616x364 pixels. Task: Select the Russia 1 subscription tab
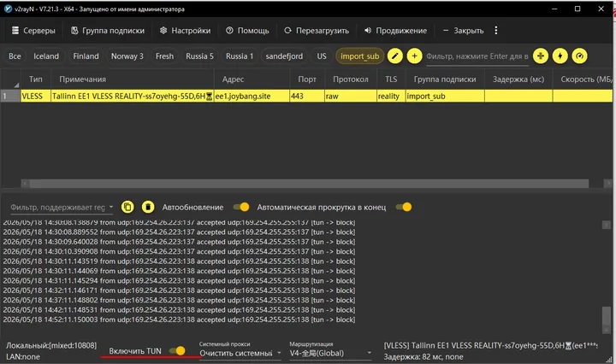tap(240, 56)
